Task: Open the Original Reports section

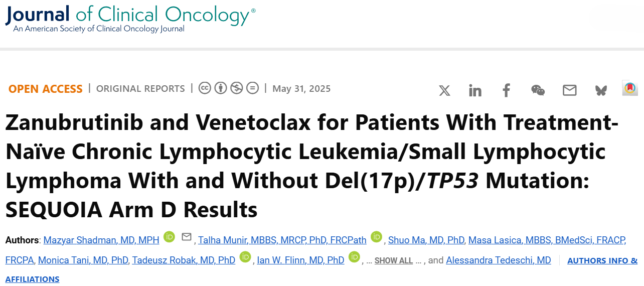Action: (140, 89)
